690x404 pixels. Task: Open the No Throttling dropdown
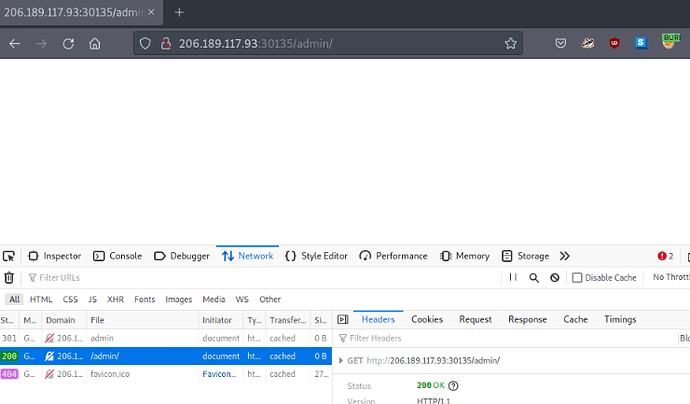click(x=670, y=278)
